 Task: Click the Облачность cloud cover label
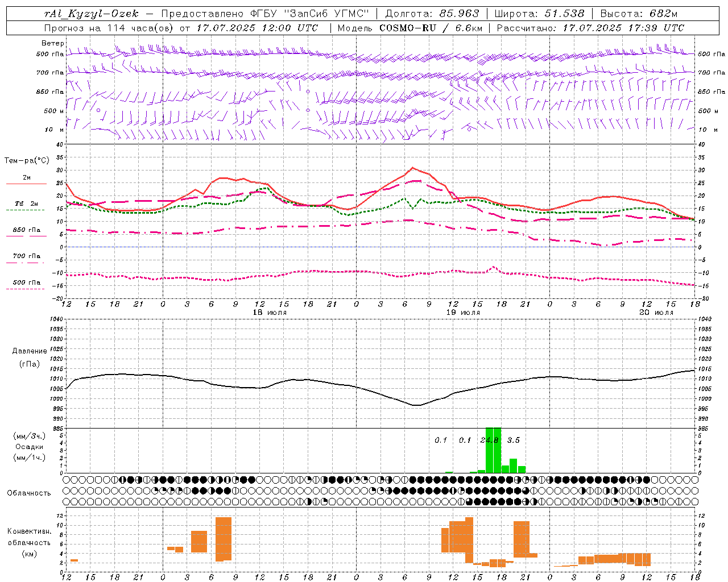[x=29, y=493]
